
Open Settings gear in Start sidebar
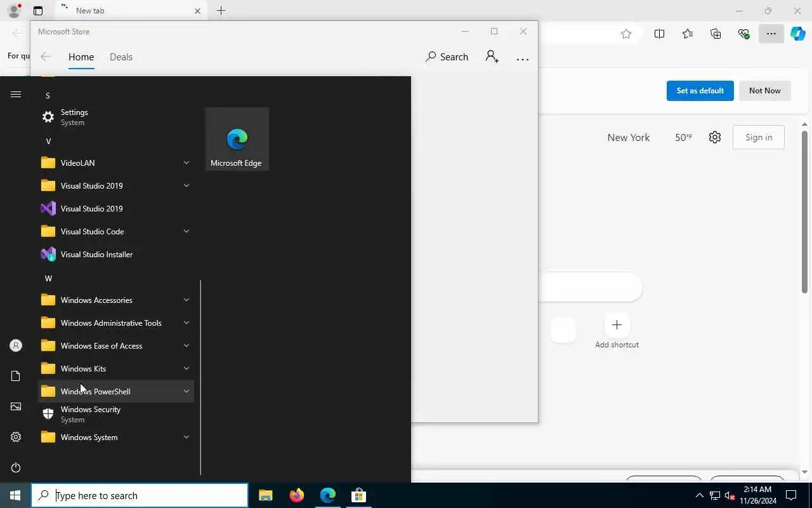point(16,437)
